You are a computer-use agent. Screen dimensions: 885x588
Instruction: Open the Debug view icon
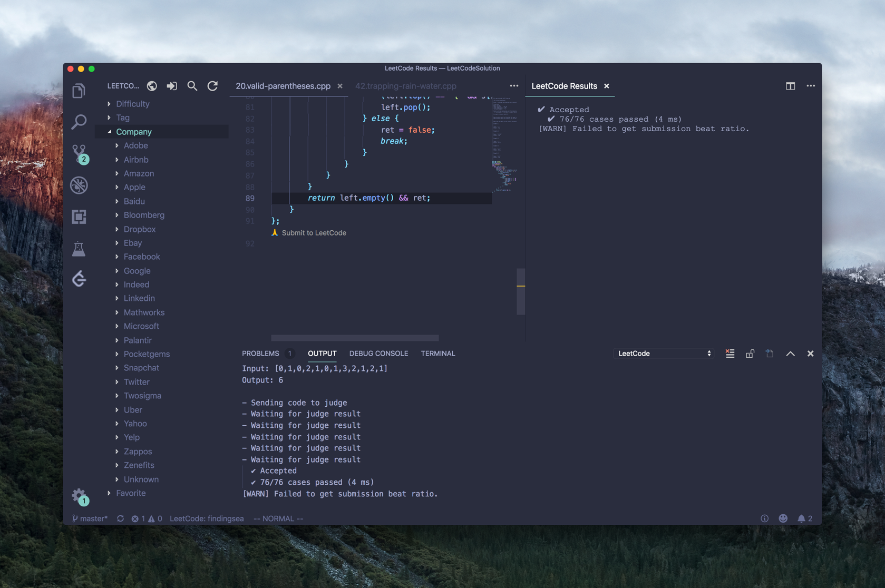79,185
